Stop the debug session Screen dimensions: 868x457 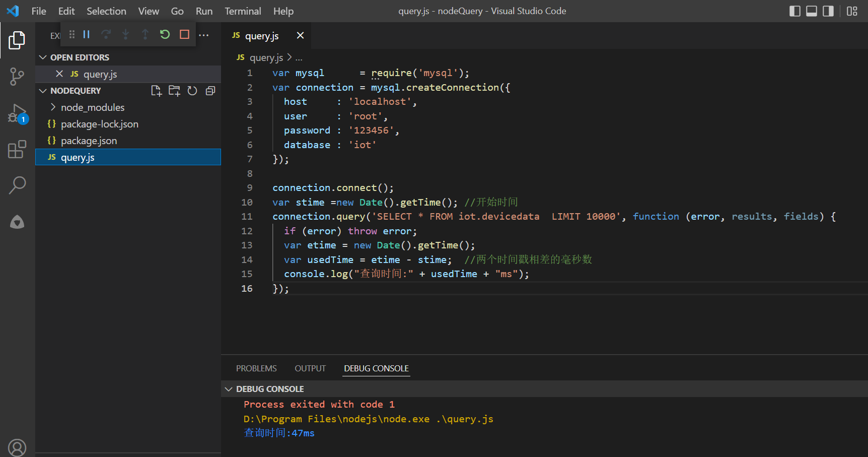point(184,34)
